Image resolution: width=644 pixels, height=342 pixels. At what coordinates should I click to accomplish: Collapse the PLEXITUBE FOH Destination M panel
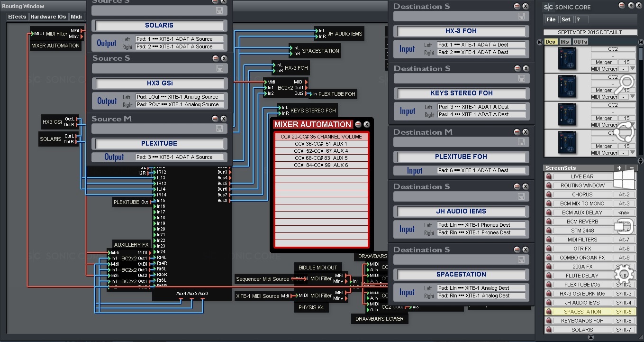pyautogui.click(x=517, y=132)
